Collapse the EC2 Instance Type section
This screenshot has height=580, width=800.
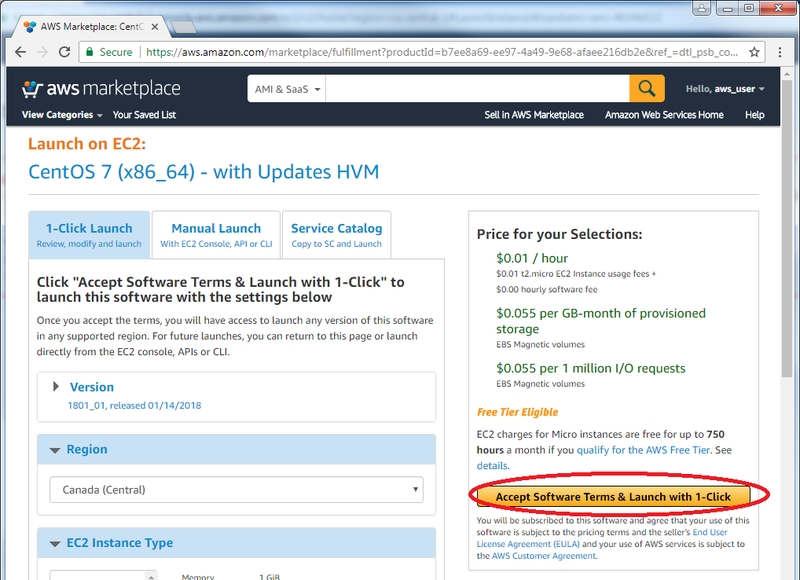[x=119, y=543]
